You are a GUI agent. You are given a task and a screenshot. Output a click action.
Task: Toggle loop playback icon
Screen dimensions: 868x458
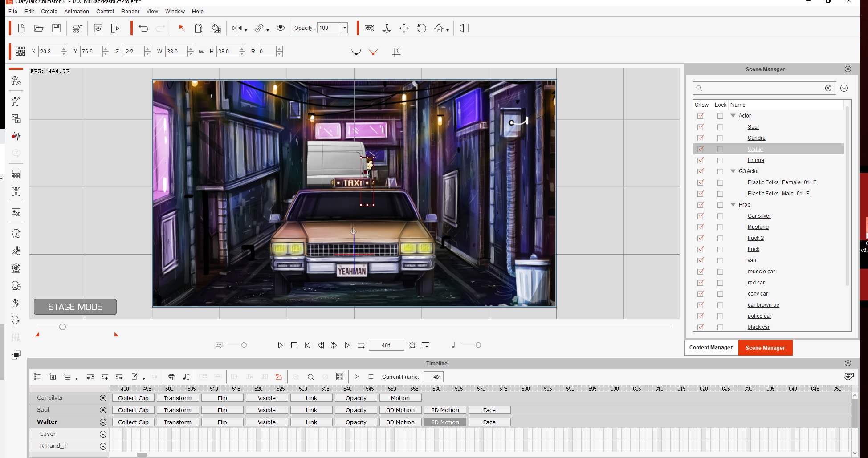click(361, 345)
